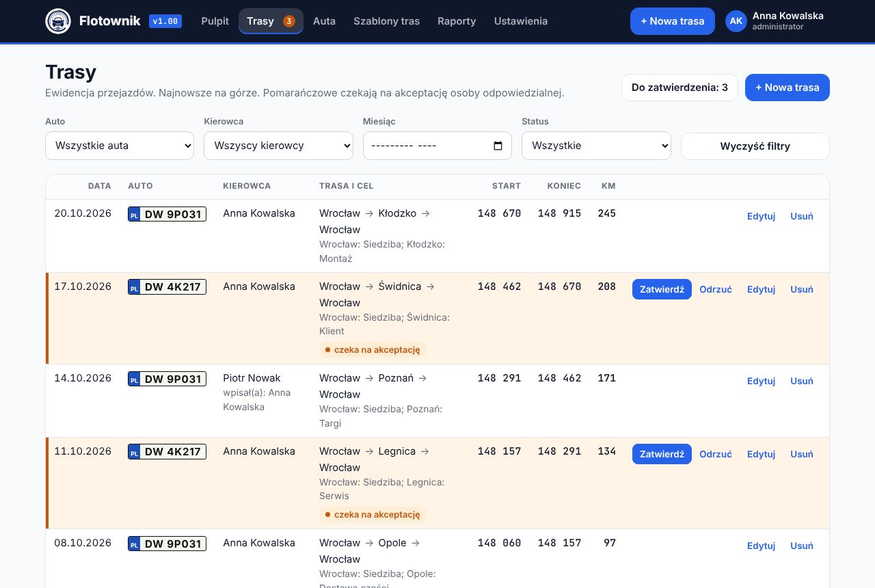Open the Raporty tab
875x588 pixels.
[x=457, y=21]
